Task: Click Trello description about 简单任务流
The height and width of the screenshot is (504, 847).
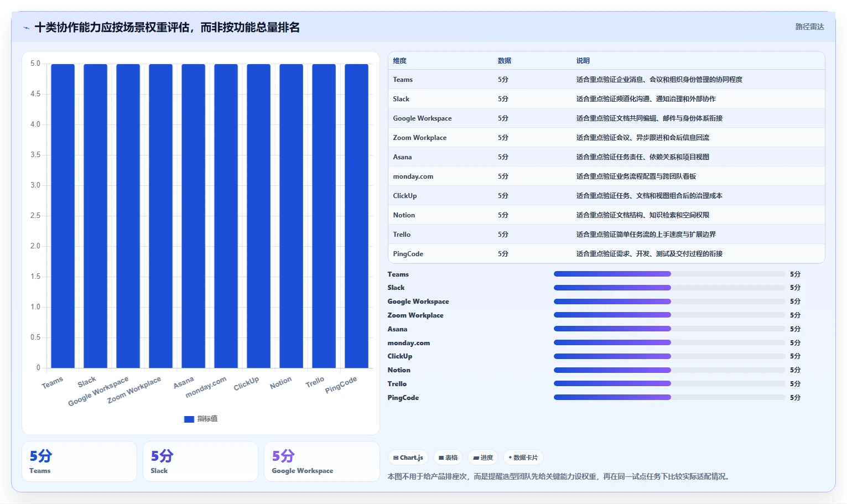Action: tap(646, 235)
